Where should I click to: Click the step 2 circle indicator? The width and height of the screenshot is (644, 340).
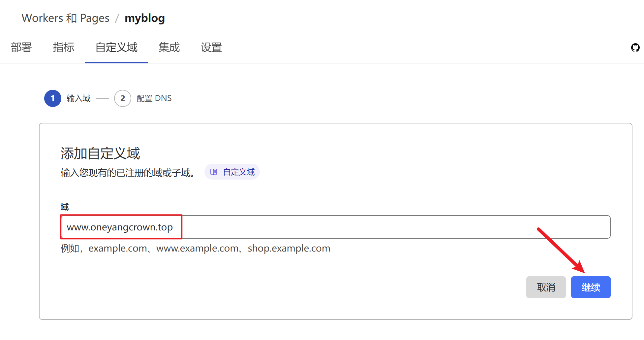click(123, 98)
